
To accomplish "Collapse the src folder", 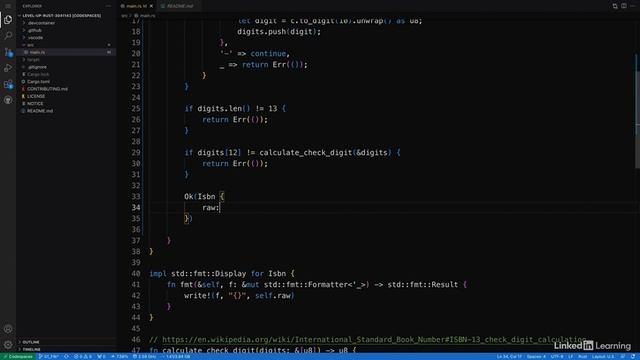I will 30,45.
